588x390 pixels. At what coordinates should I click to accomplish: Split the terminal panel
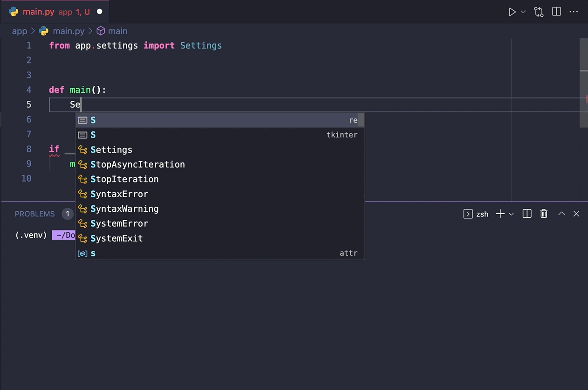(x=527, y=214)
